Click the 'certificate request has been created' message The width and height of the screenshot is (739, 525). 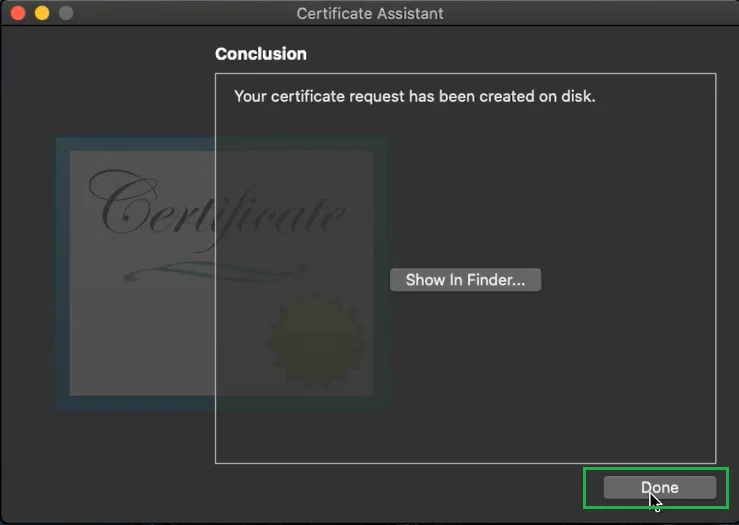point(415,96)
